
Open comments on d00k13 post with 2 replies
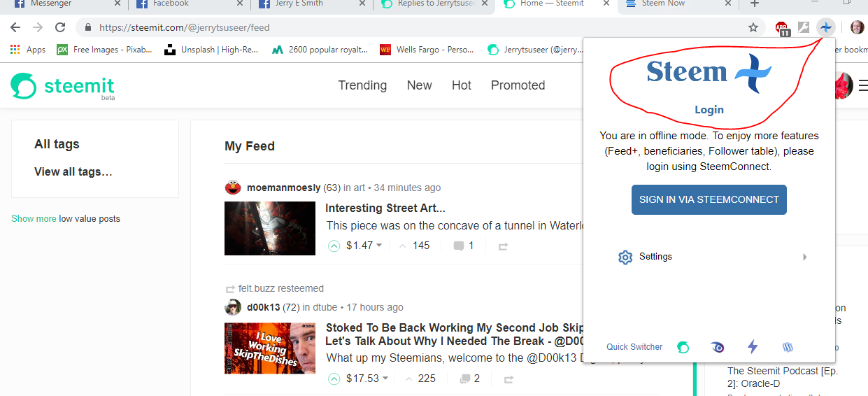[x=469, y=379]
